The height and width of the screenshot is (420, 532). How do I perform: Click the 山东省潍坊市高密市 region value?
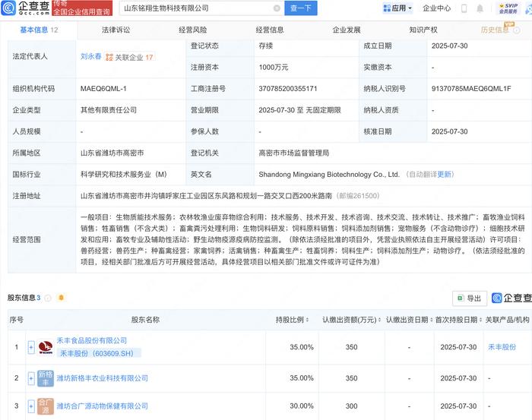(112, 153)
